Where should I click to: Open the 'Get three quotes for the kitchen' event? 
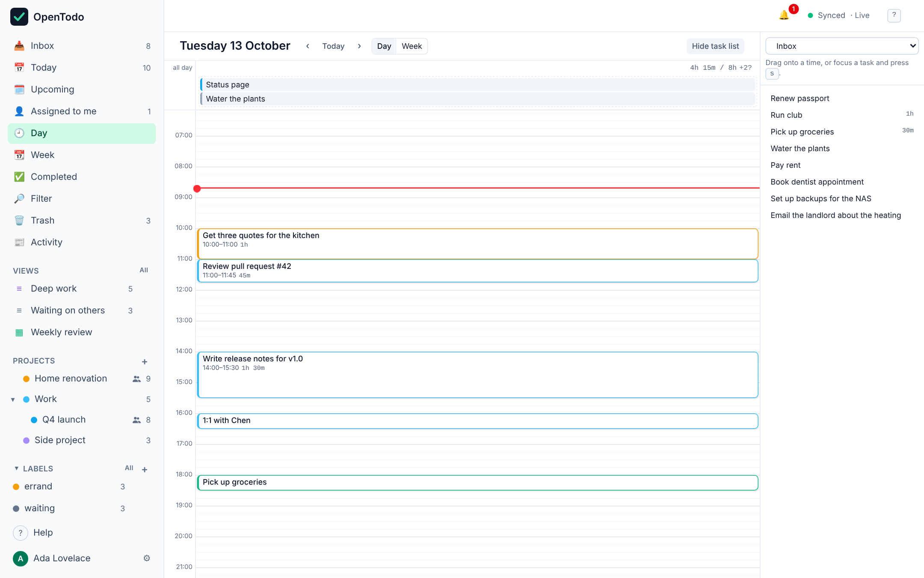pyautogui.click(x=477, y=244)
